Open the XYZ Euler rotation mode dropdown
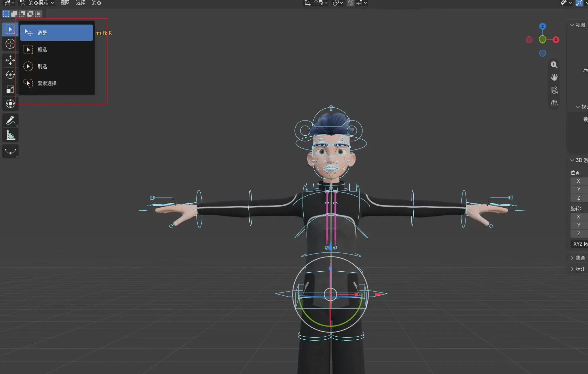 pos(579,244)
